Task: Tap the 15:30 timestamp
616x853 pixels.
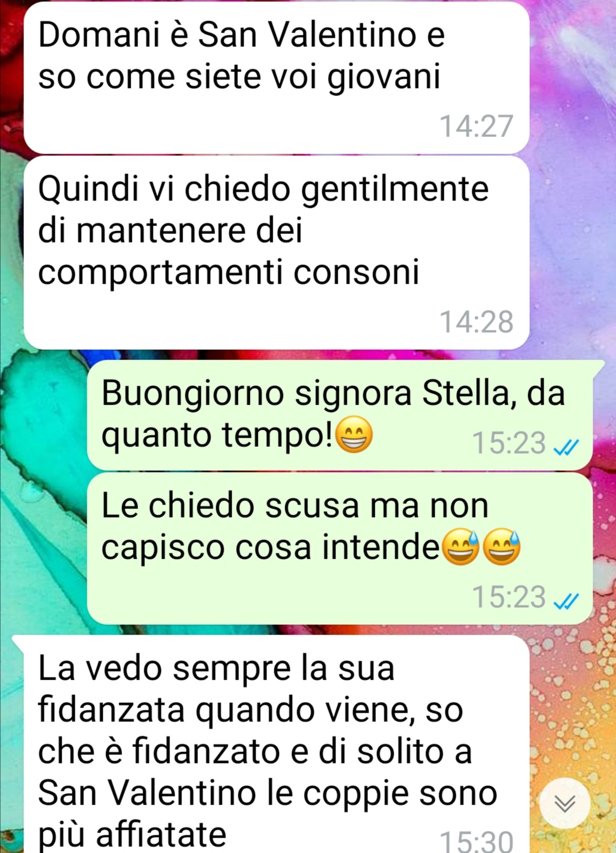Action: 476,841
